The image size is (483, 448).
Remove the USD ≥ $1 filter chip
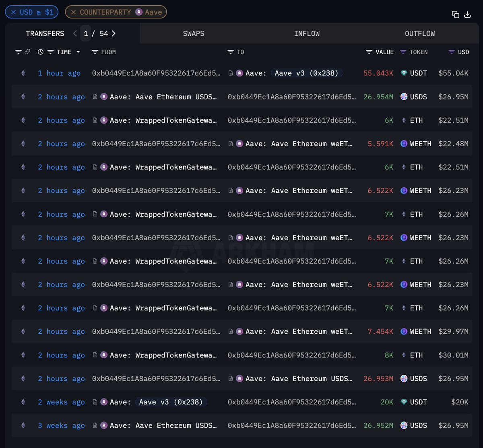point(13,12)
